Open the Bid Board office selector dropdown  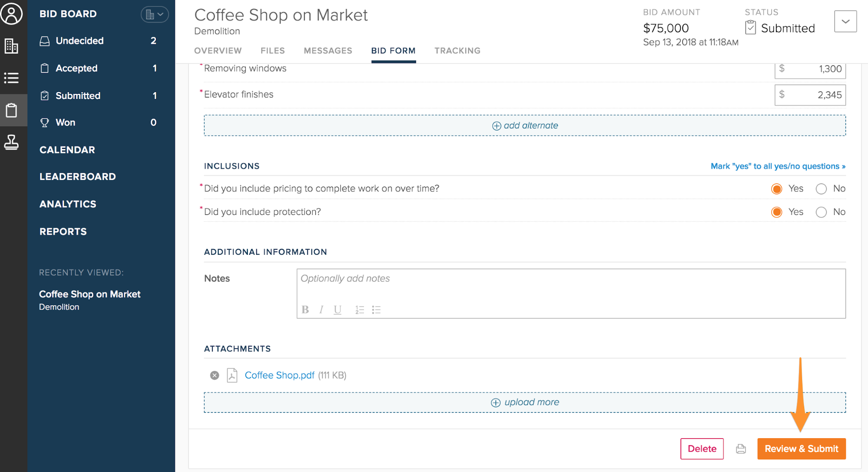coord(154,14)
